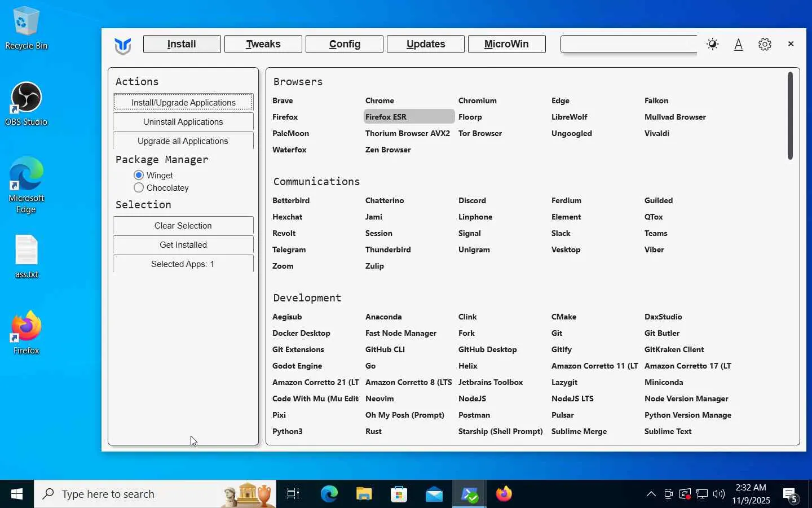Go to the Updates tab
This screenshot has width=812, height=508.
pyautogui.click(x=426, y=44)
